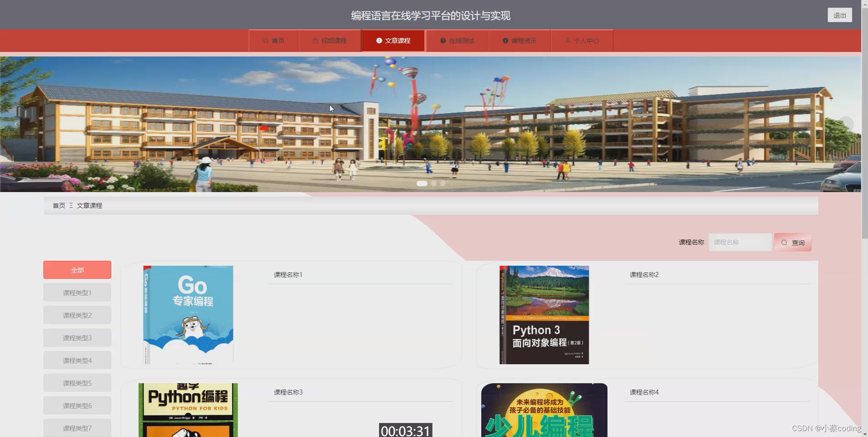This screenshot has width=868, height=437.
Task: Select the 文章课程 navigation tab
Action: coord(393,41)
